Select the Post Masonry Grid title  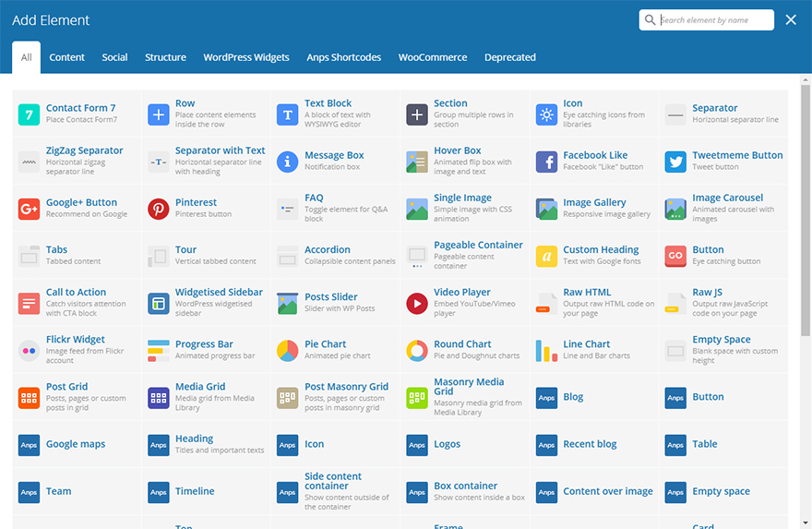pyautogui.click(x=346, y=386)
